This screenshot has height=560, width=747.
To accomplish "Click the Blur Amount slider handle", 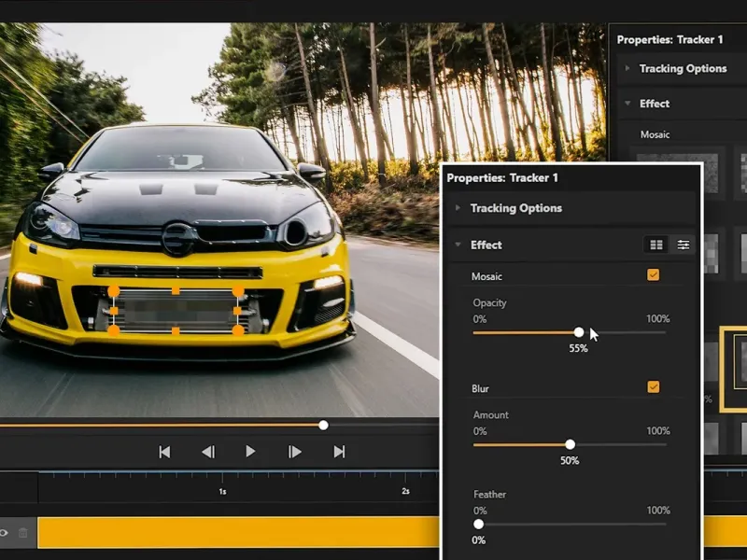I will pos(570,444).
